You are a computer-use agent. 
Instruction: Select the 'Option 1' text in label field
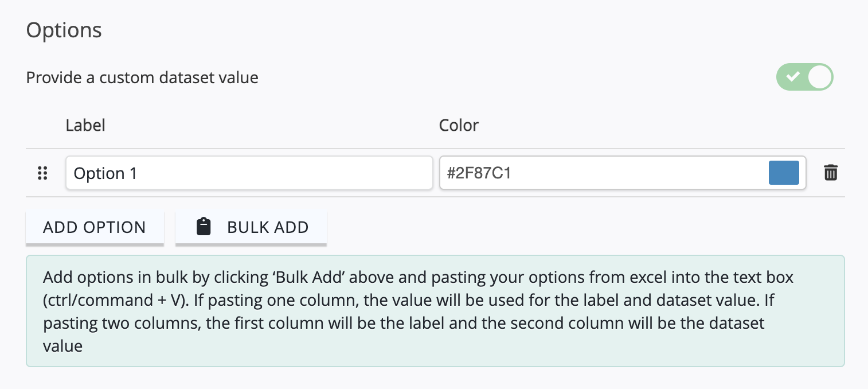(x=105, y=173)
